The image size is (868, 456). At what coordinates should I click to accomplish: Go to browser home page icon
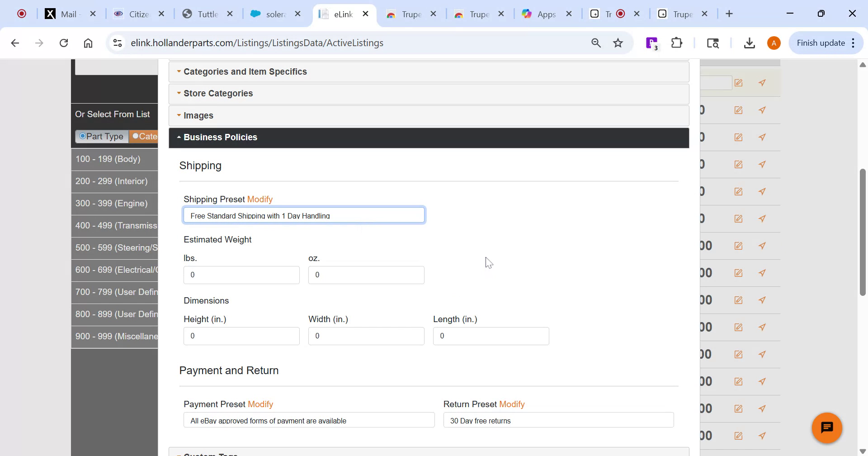(x=88, y=43)
